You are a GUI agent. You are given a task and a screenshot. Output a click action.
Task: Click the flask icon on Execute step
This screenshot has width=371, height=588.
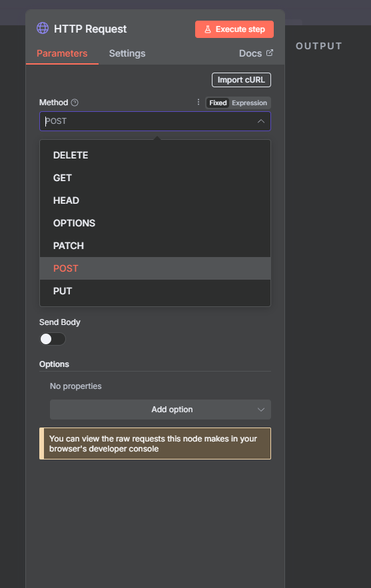[207, 29]
